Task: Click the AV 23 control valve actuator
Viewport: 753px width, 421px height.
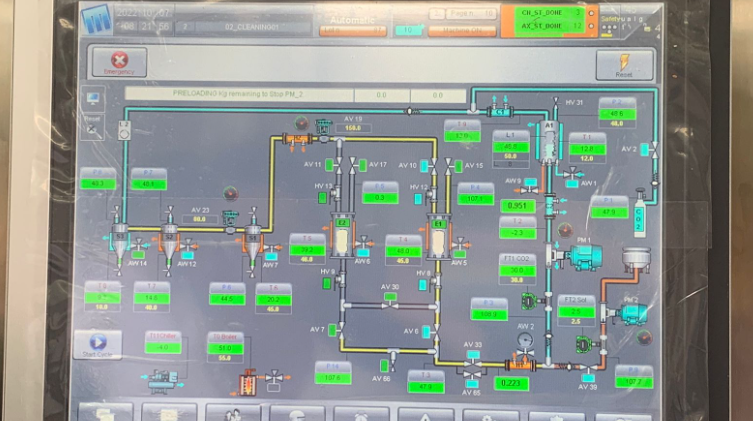Action: pyautogui.click(x=230, y=218)
